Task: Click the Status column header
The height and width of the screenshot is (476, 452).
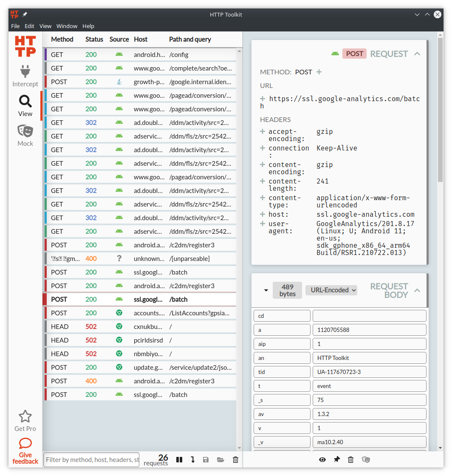Action: pos(94,39)
